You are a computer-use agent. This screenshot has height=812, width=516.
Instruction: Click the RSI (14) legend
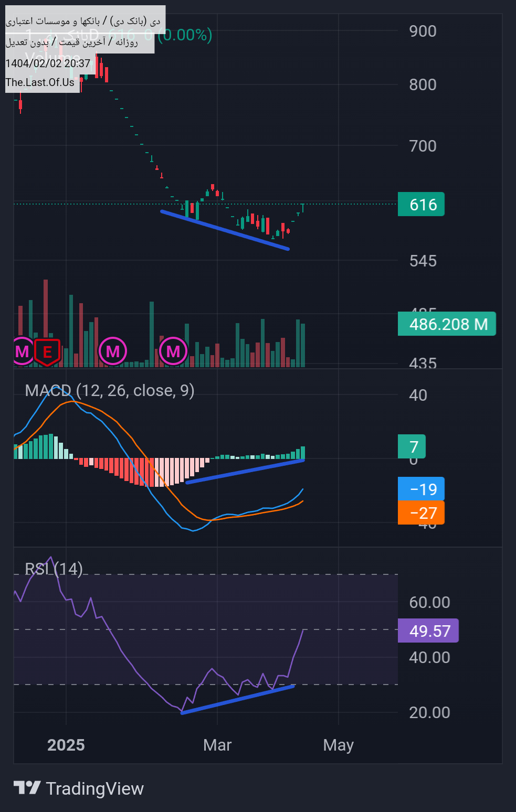[x=54, y=569]
